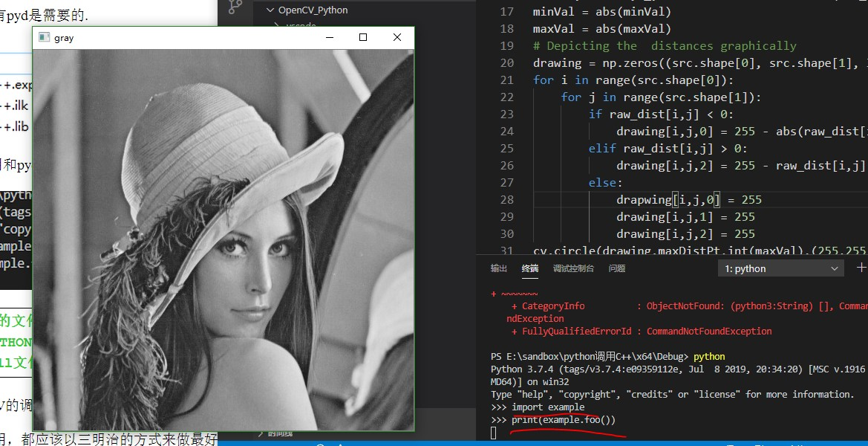Click line 'drawing[i,j,2] = 255'
Viewport: 868px width, 446px height.
pos(685,234)
